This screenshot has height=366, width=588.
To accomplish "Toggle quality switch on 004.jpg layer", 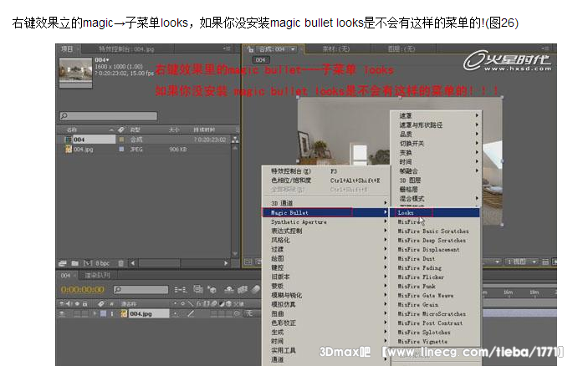I will (191, 313).
